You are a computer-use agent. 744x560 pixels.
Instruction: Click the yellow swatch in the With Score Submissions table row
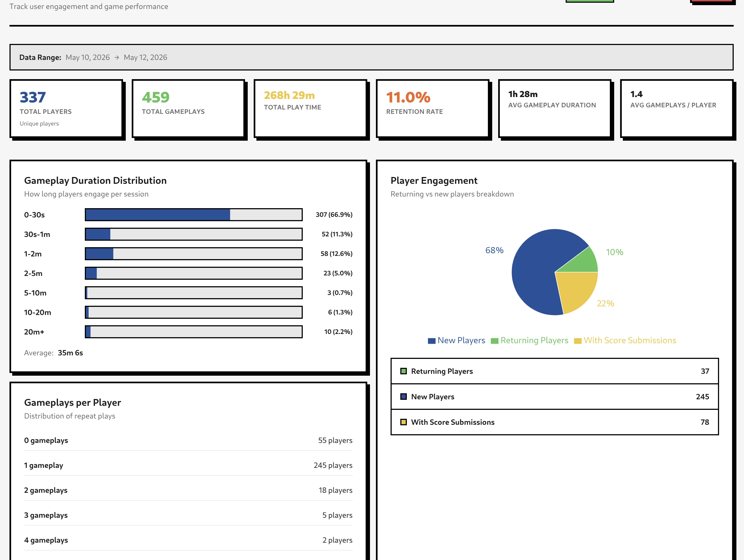(404, 422)
